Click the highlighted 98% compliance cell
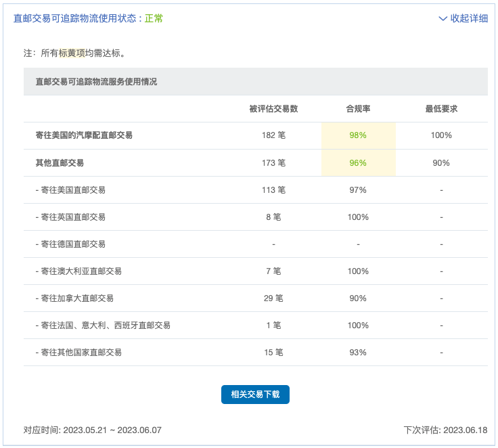This screenshot has width=498, height=448. tap(358, 135)
